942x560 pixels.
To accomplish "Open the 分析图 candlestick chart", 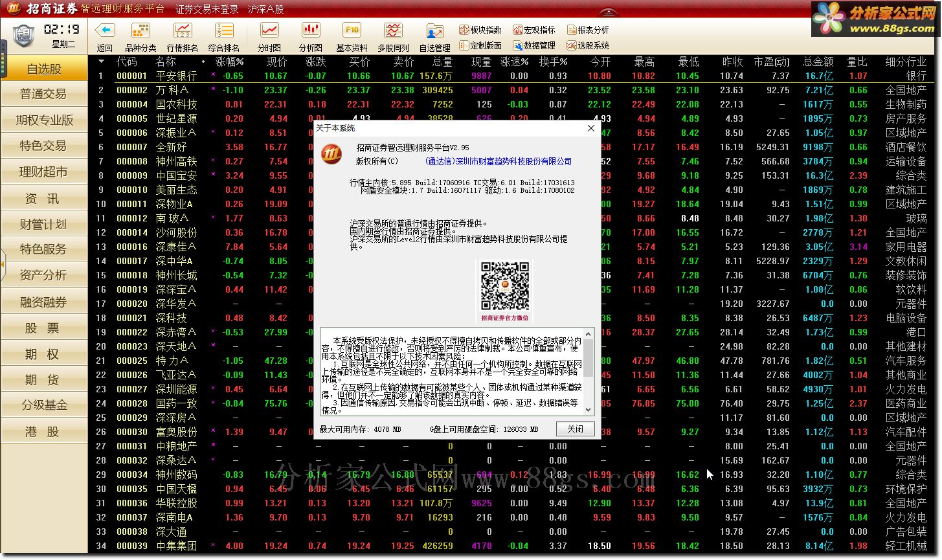I will click(311, 30).
